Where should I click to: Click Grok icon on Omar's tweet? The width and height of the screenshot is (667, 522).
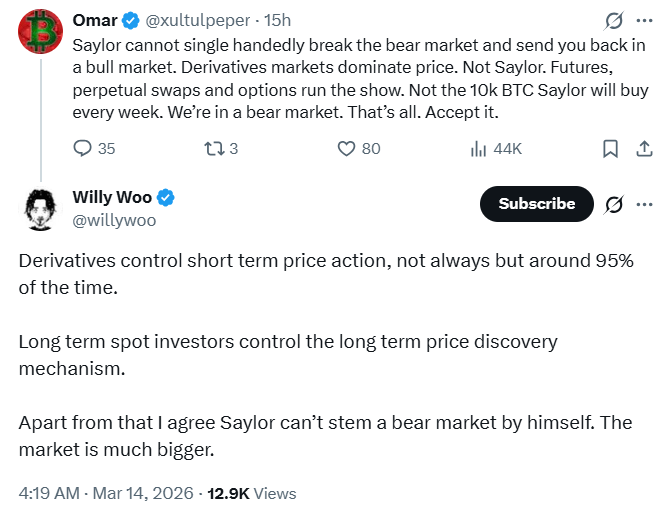(614, 20)
